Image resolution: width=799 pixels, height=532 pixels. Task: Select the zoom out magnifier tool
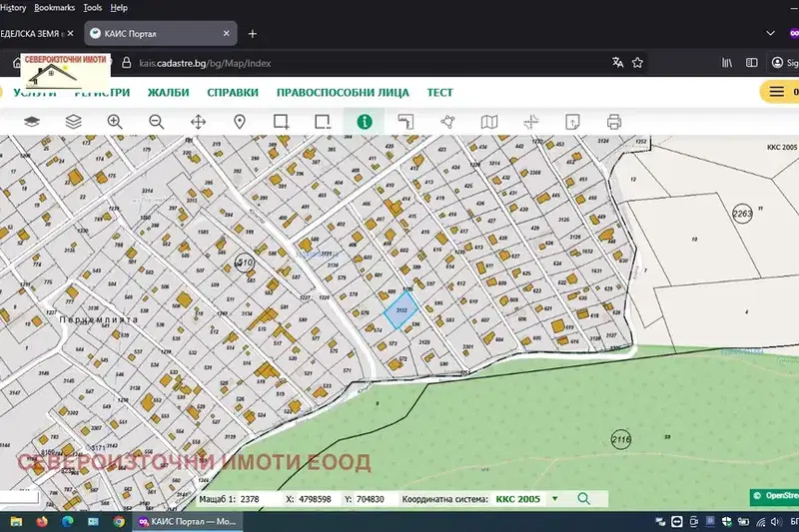[157, 122]
